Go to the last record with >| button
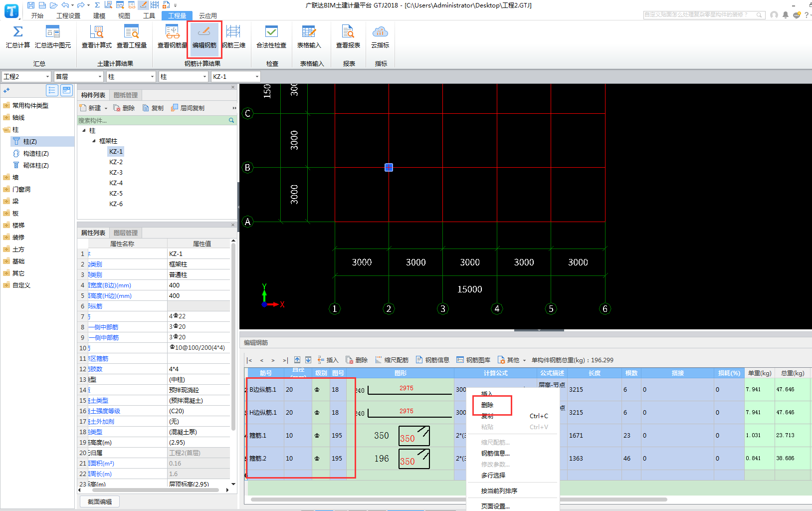The image size is (812, 511). tap(285, 360)
